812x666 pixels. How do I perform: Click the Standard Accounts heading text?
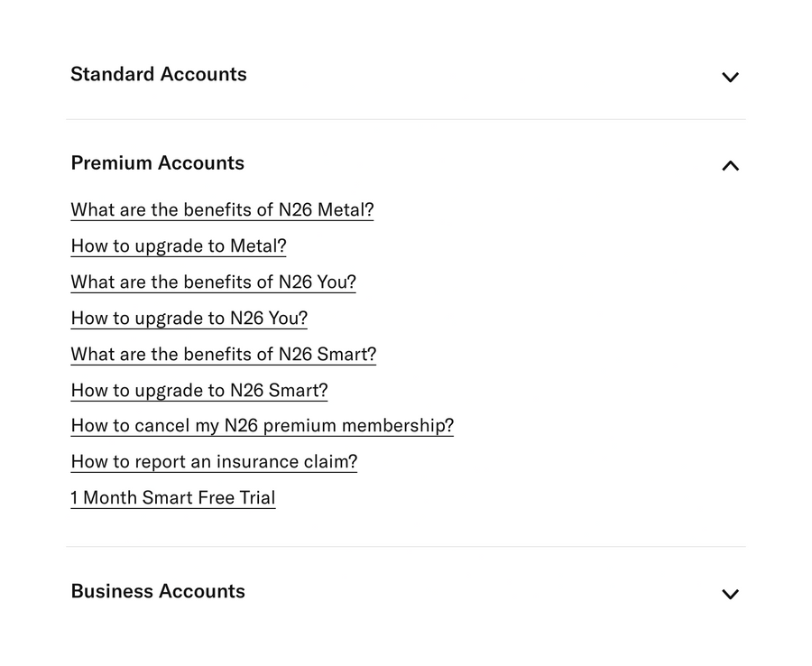click(x=159, y=74)
